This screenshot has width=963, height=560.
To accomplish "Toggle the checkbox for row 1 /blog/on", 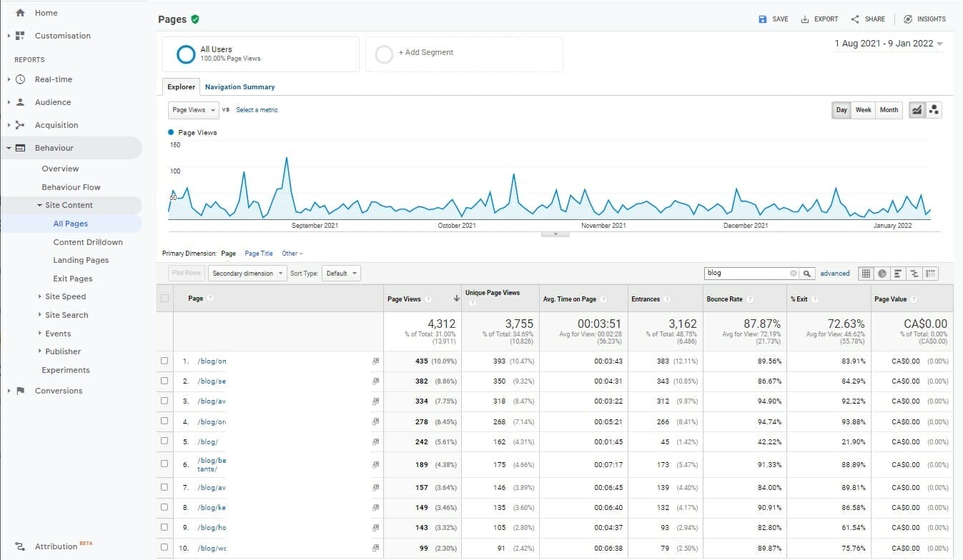I will pyautogui.click(x=164, y=361).
